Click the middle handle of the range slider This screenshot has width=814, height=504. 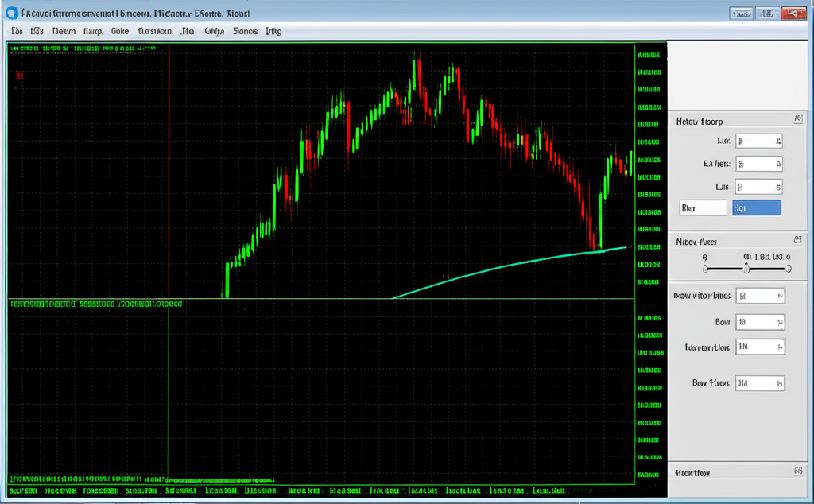click(x=746, y=269)
